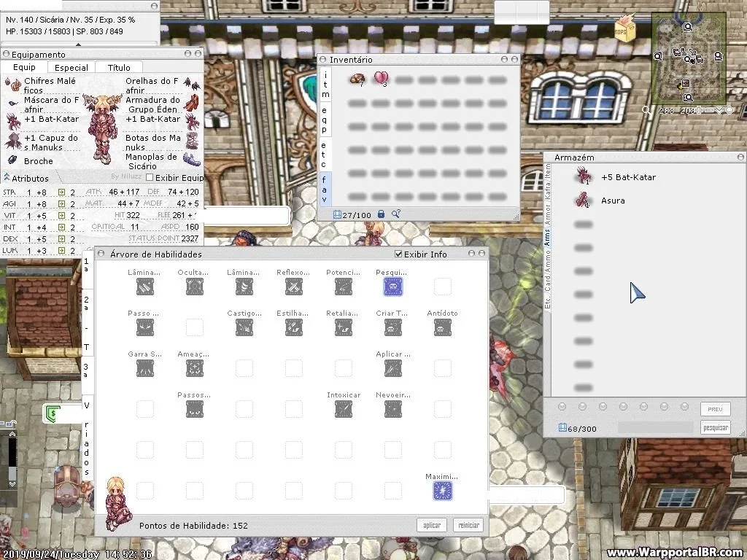
Task: Click the Intoxicar skill icon
Action: 344,410
